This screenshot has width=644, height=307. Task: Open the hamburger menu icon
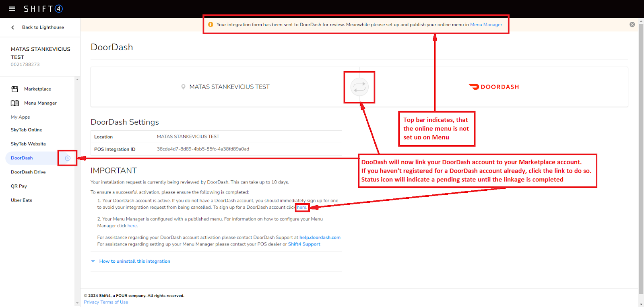(12, 9)
